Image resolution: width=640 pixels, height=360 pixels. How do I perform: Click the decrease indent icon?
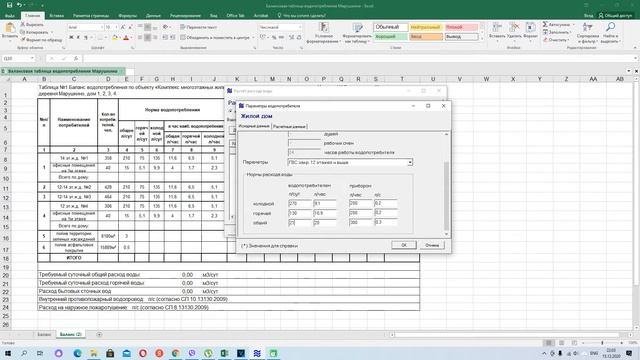165,37
